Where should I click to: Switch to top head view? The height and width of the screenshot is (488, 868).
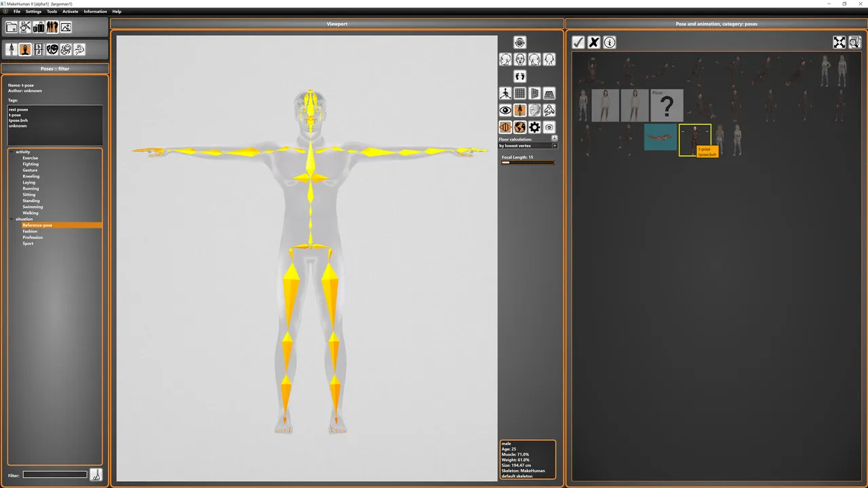519,43
